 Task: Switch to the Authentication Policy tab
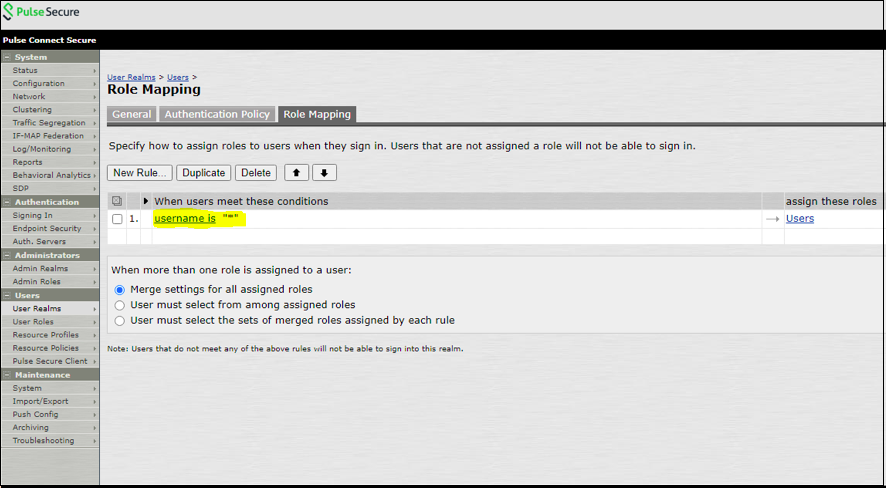click(217, 115)
